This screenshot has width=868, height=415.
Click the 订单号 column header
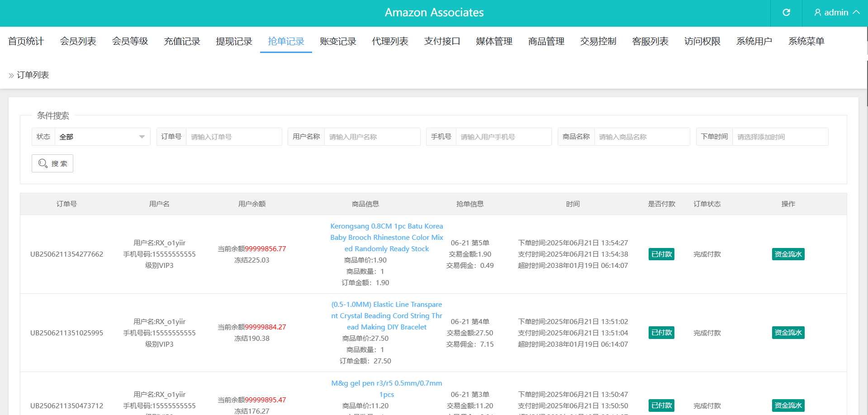coord(66,204)
